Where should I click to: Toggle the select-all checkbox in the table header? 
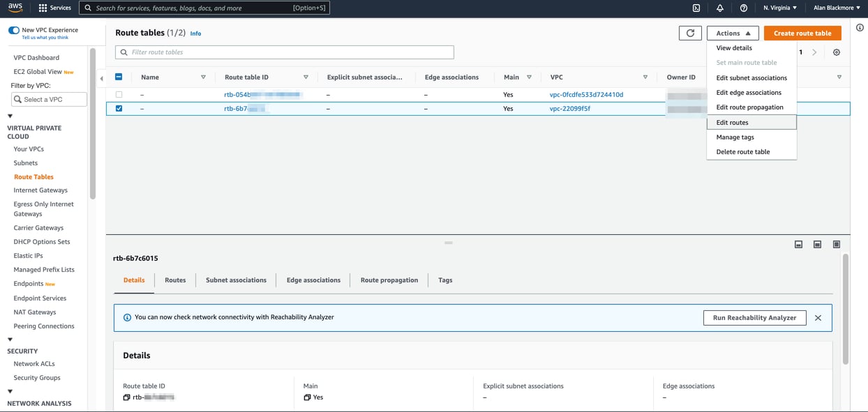[119, 77]
